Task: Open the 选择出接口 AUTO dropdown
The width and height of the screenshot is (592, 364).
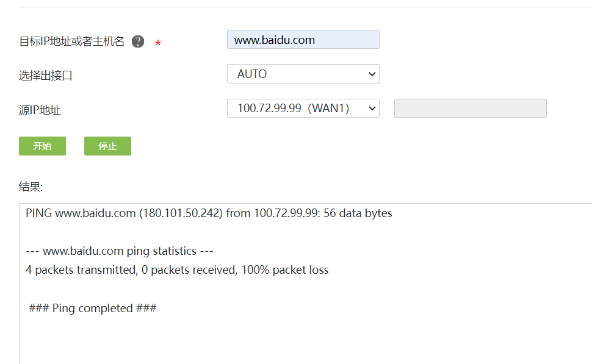Action: tap(303, 74)
